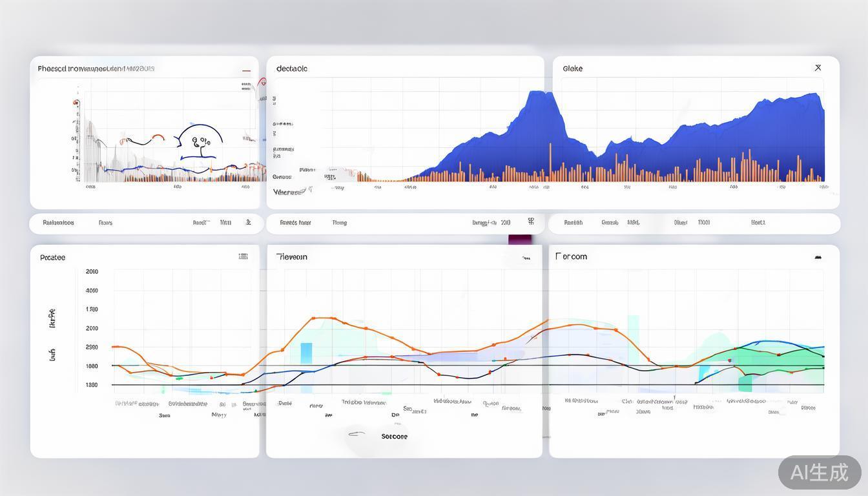This screenshot has width=868, height=496.
Task: Select the first label in right filter bar
Action: (x=573, y=223)
